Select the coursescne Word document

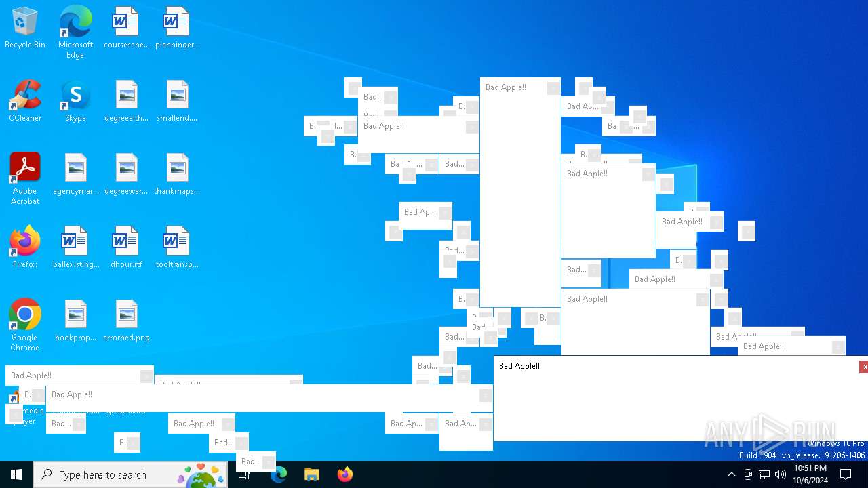126,28
